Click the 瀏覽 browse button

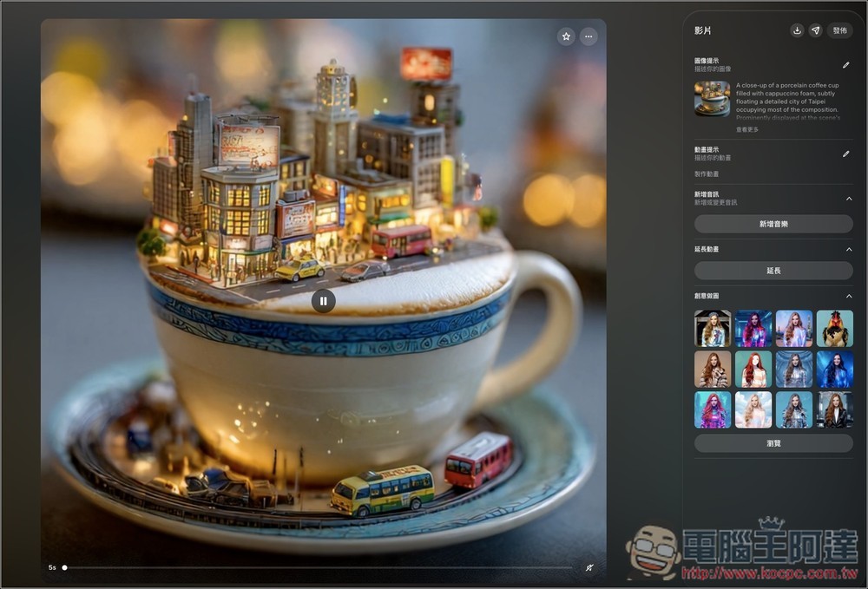pyautogui.click(x=773, y=443)
